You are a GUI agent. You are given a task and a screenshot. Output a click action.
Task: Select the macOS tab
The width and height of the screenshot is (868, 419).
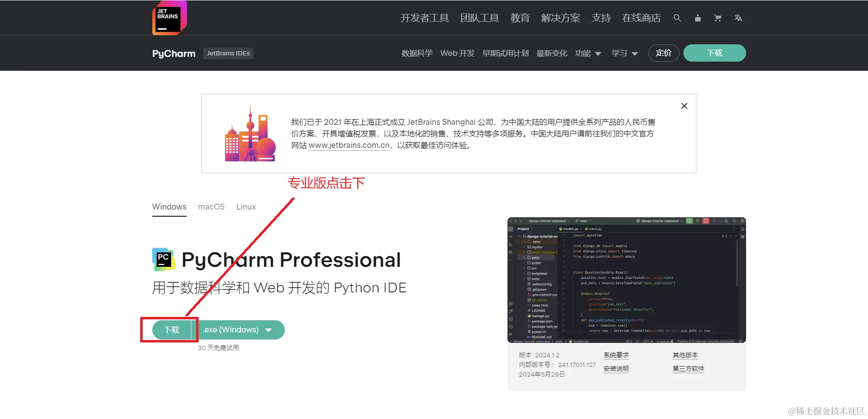tap(211, 207)
